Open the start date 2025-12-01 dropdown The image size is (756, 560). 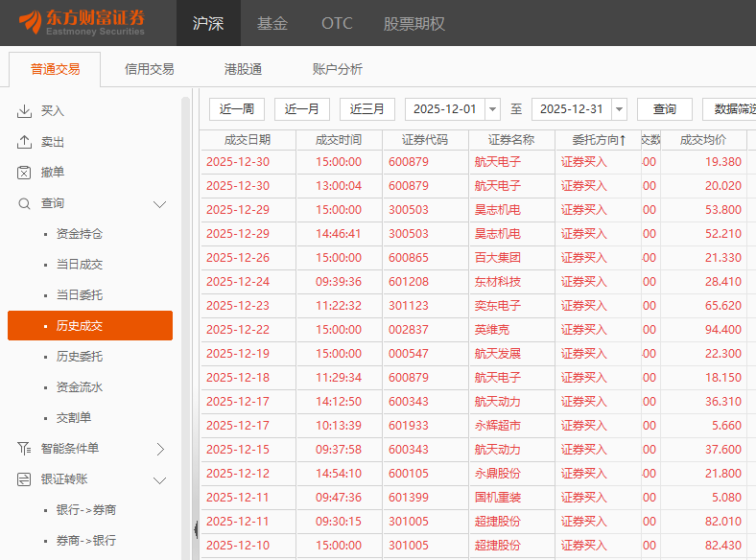(493, 109)
